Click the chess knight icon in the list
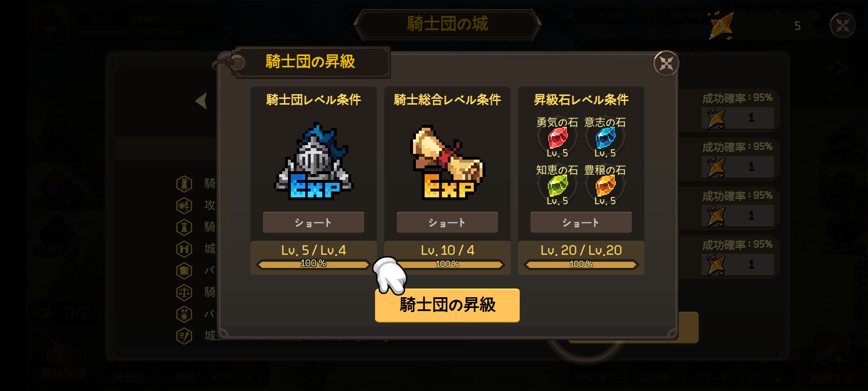Image resolution: width=868 pixels, height=391 pixels. pyautogui.click(x=184, y=184)
